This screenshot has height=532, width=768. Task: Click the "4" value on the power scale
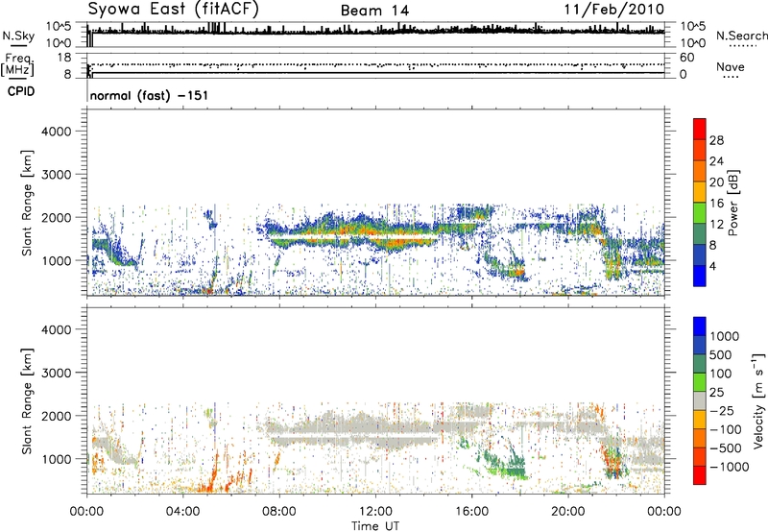(712, 266)
